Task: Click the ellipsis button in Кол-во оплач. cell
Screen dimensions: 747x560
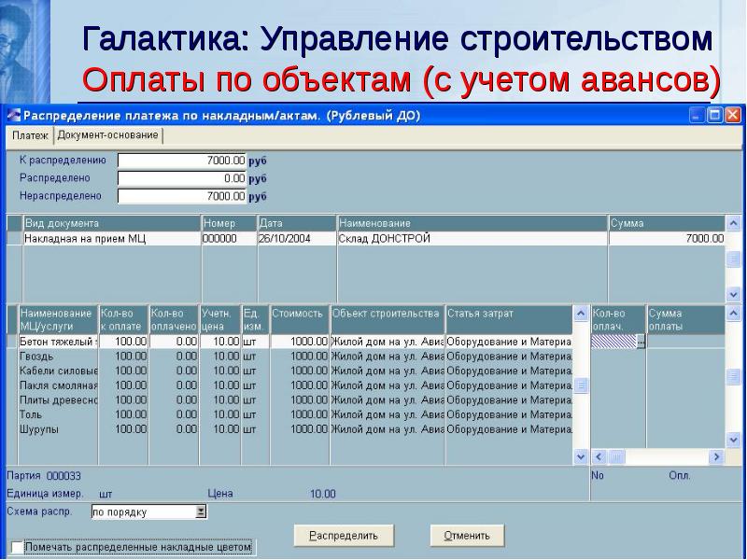Action: [x=641, y=343]
